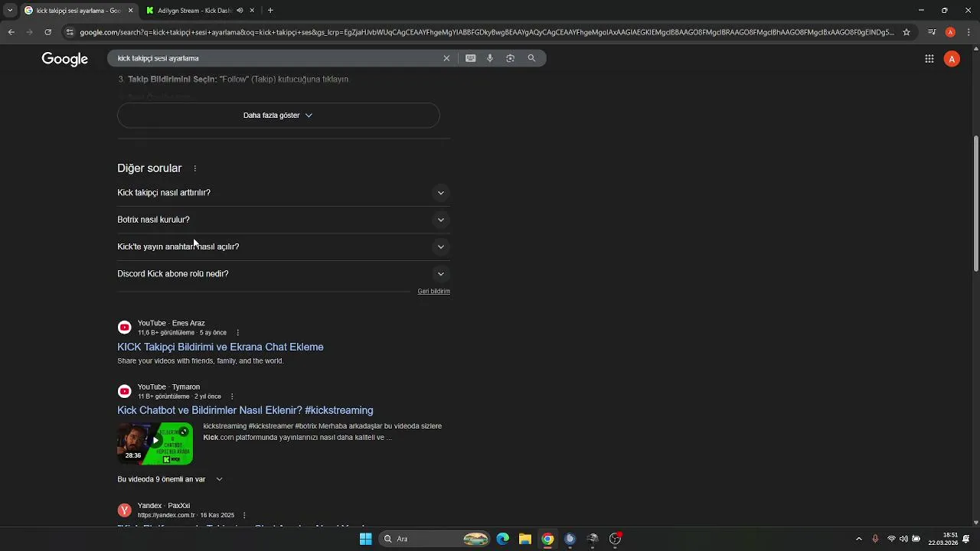
Task: View site information icon in address bar
Action: click(x=70, y=32)
